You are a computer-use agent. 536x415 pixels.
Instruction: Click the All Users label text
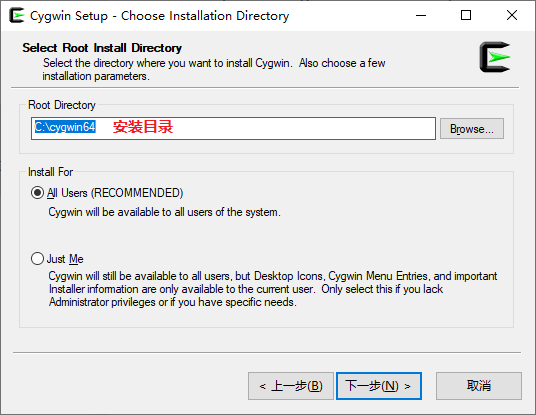click(115, 193)
